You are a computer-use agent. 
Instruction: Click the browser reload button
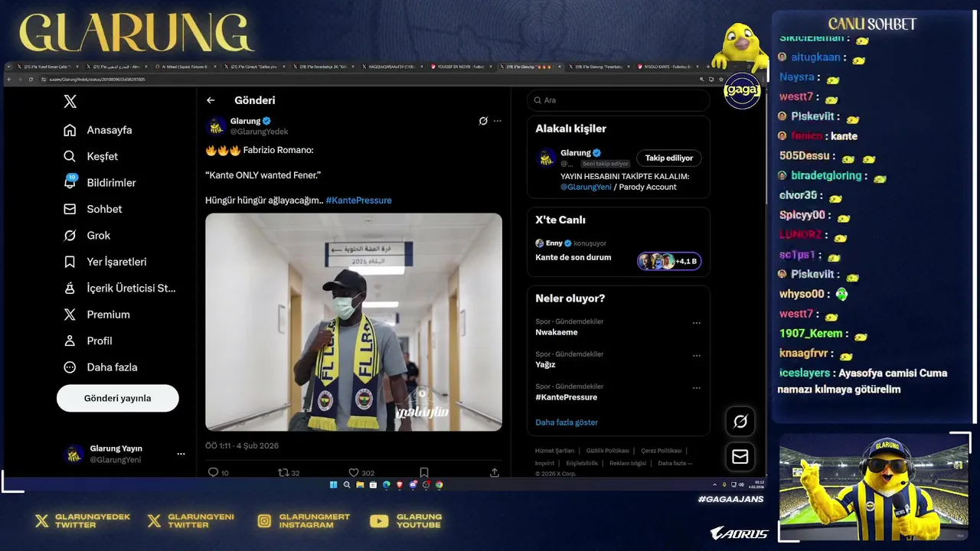coord(30,79)
